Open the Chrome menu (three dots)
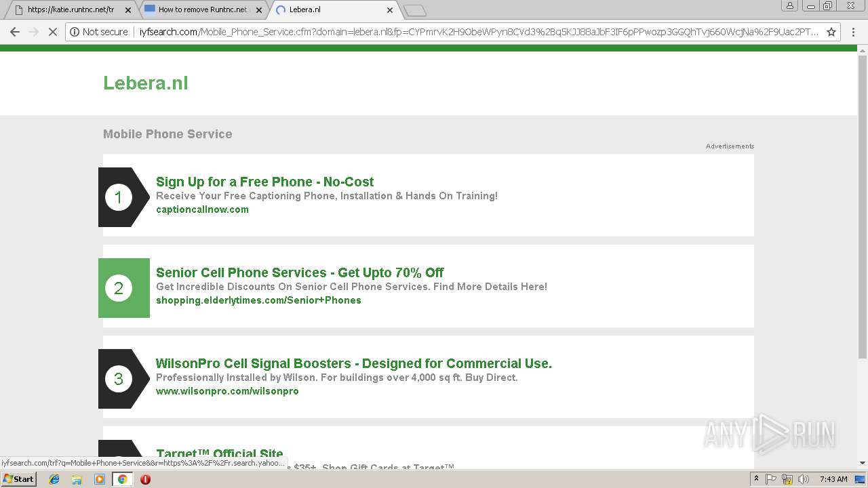868x488 pixels. (853, 32)
